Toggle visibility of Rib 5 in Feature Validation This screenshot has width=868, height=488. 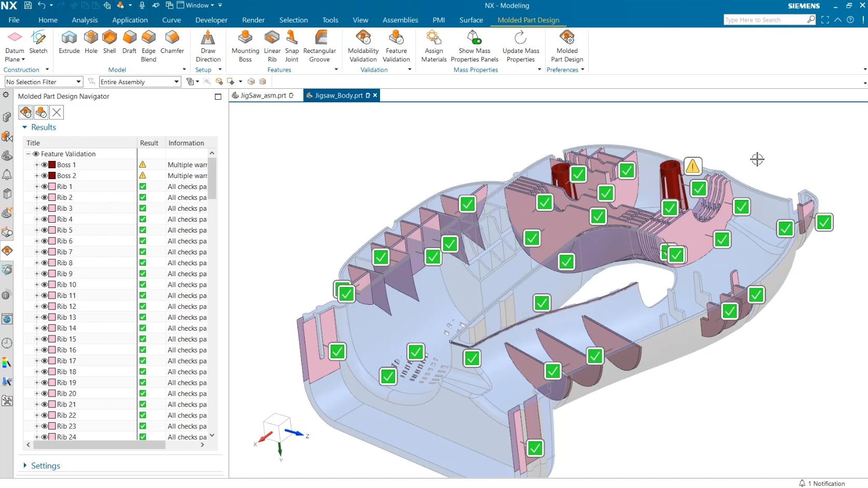click(44, 230)
